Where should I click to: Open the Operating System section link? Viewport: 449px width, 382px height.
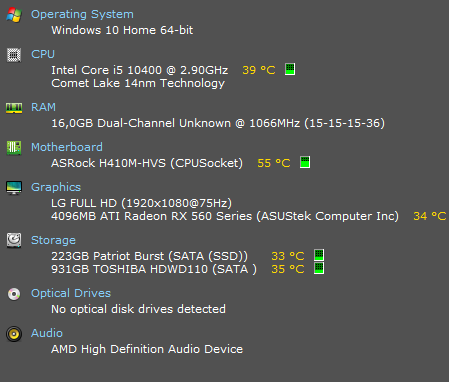tap(82, 14)
